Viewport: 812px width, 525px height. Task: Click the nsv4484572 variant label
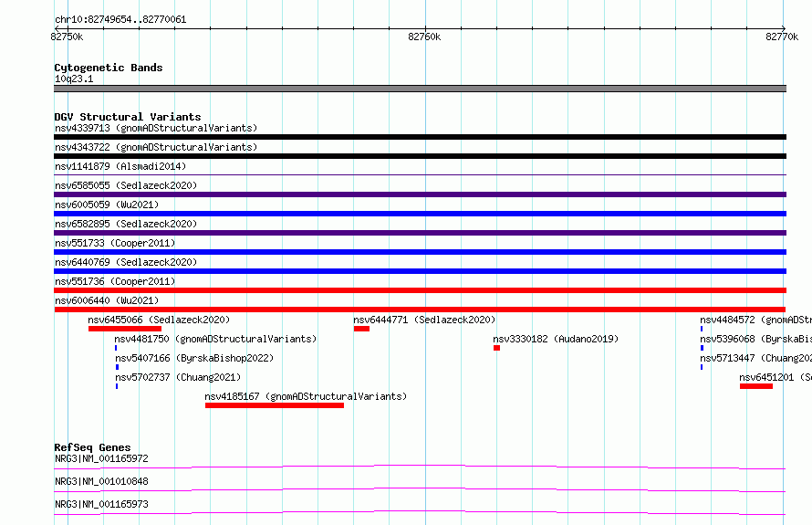(756, 320)
